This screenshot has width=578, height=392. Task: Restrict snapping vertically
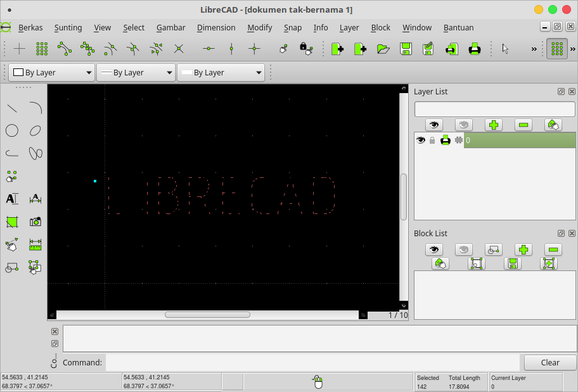(231, 49)
